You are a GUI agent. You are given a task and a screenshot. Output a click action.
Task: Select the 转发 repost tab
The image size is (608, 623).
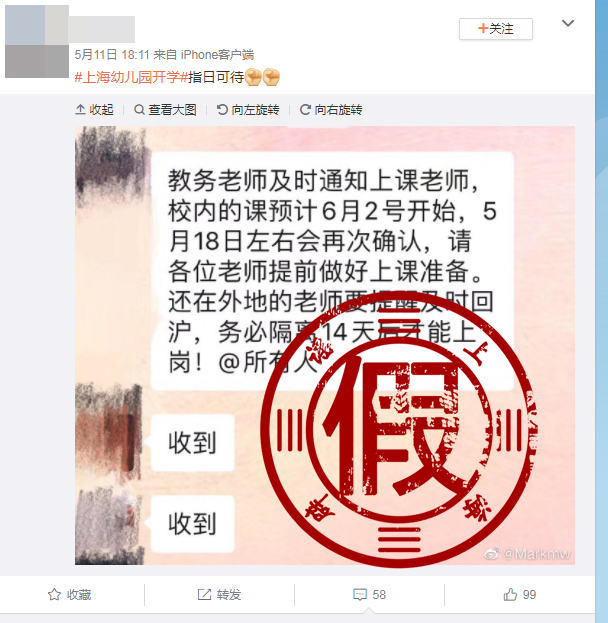click(x=219, y=594)
